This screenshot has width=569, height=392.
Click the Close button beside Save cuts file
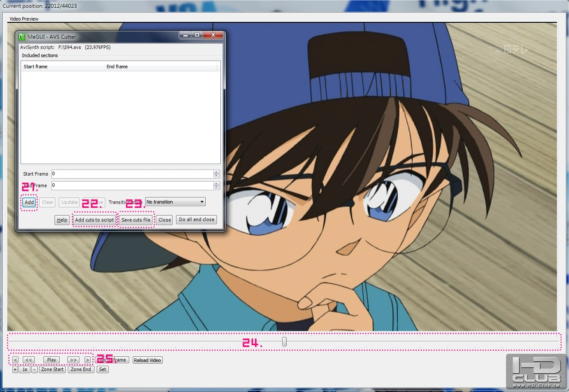coord(164,220)
